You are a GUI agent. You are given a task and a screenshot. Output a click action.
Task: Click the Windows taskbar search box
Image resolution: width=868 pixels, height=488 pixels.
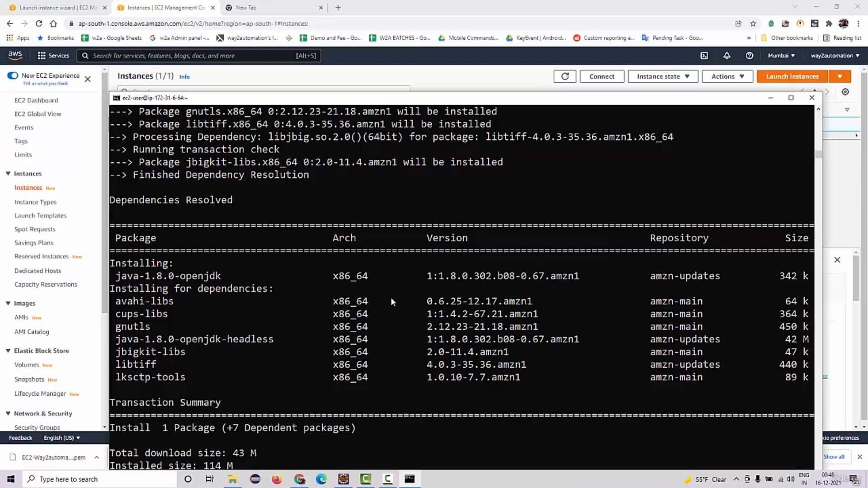pos(99,479)
